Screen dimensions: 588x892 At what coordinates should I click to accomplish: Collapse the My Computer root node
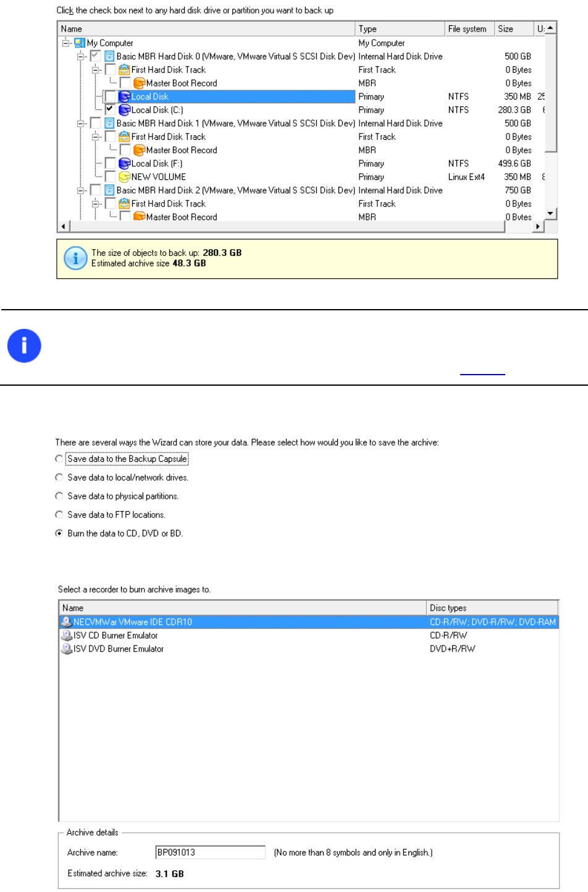point(65,43)
